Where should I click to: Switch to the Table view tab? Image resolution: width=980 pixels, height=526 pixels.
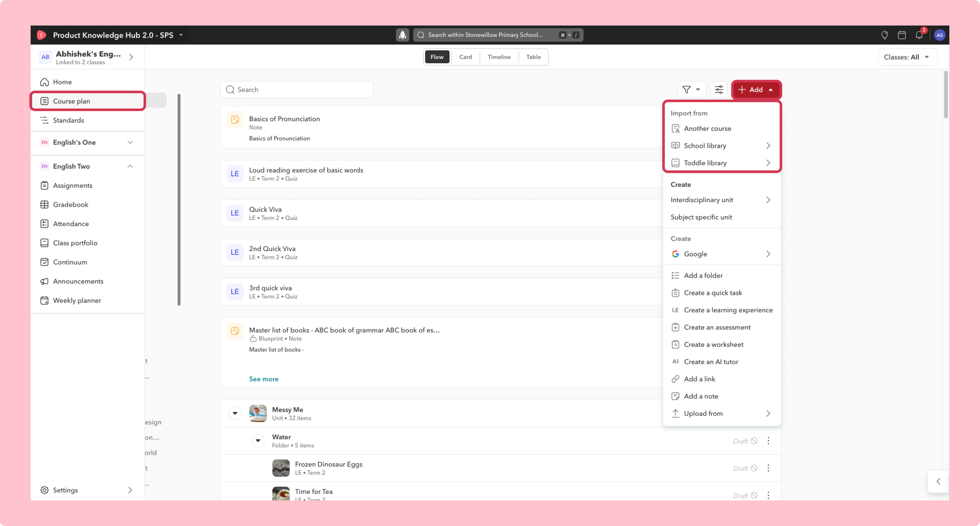[533, 57]
